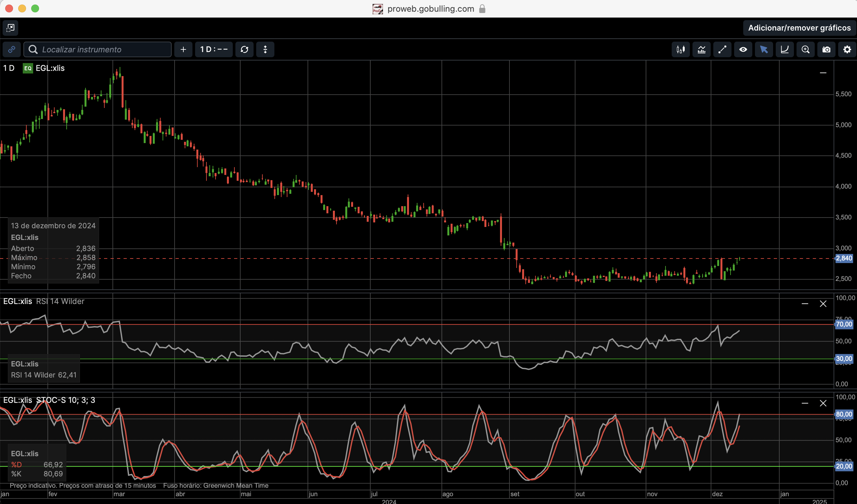Open the 1 D period dropdown

pos(214,50)
